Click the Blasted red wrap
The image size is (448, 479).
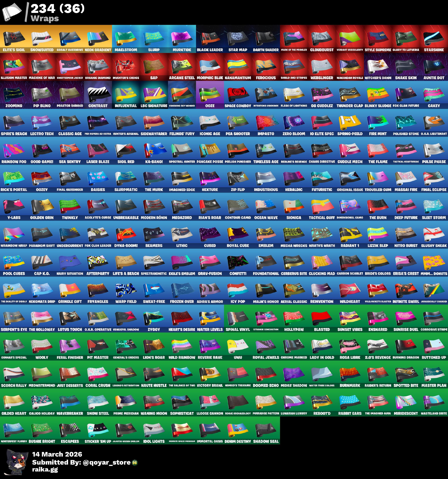click(x=322, y=318)
